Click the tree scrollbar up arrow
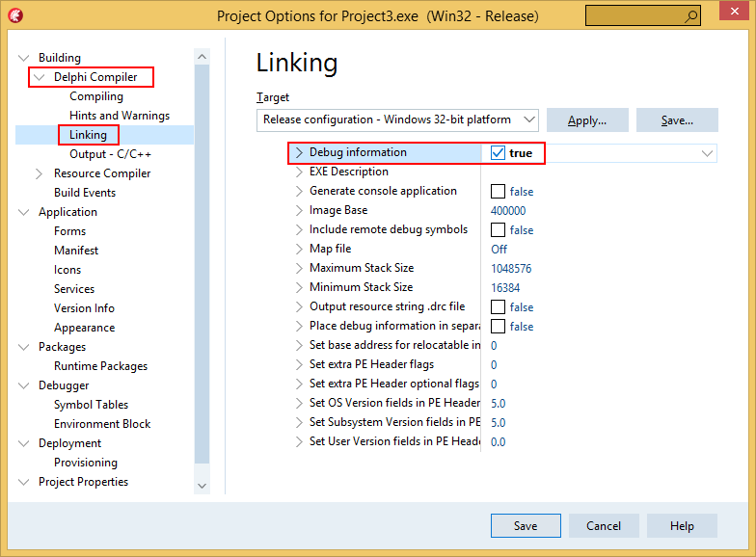756x557 pixels. [x=202, y=57]
